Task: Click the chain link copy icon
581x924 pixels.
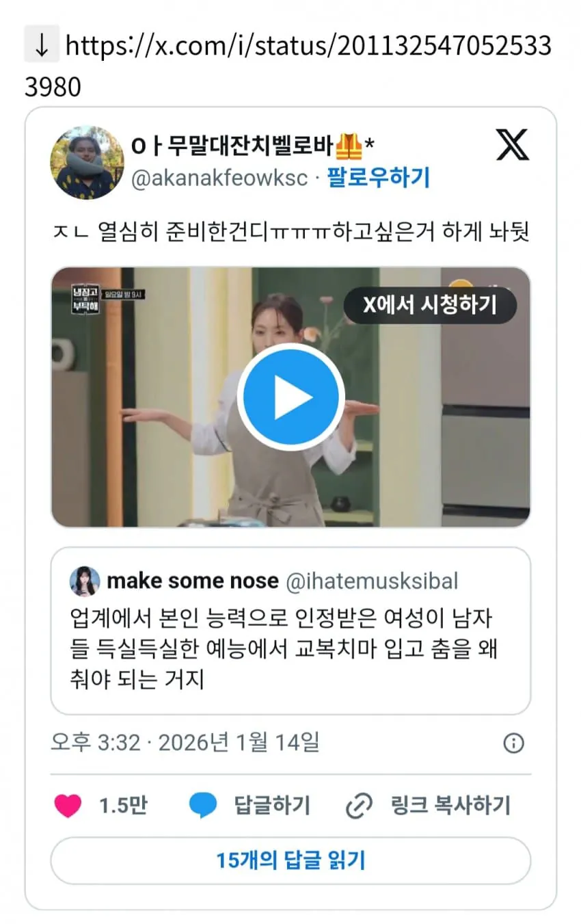Action: 359,806
